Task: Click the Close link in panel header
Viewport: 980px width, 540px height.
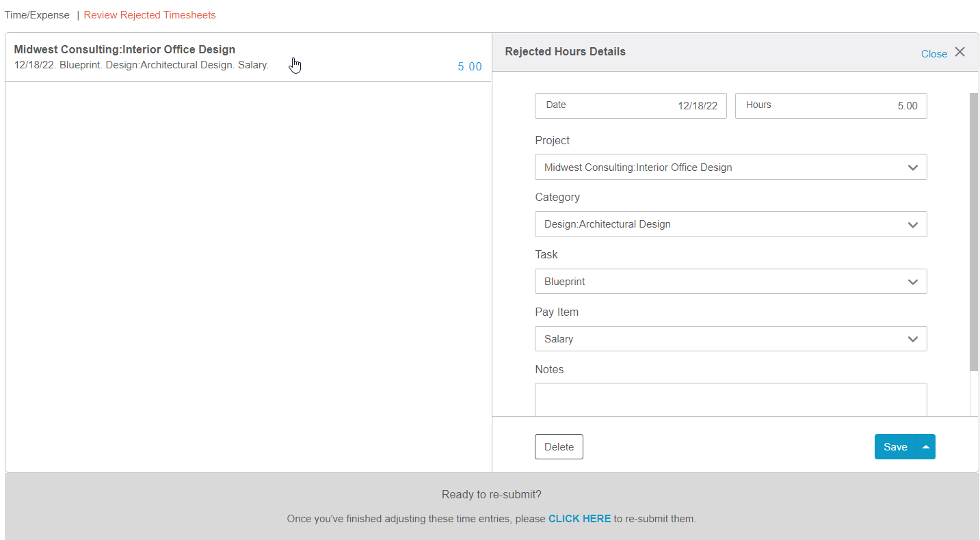Action: point(934,53)
